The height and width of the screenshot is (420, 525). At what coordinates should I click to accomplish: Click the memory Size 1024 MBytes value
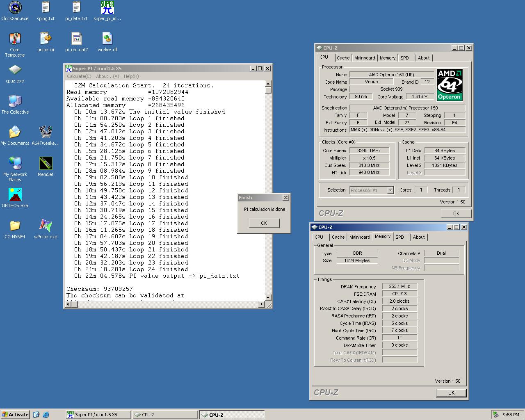point(357,260)
